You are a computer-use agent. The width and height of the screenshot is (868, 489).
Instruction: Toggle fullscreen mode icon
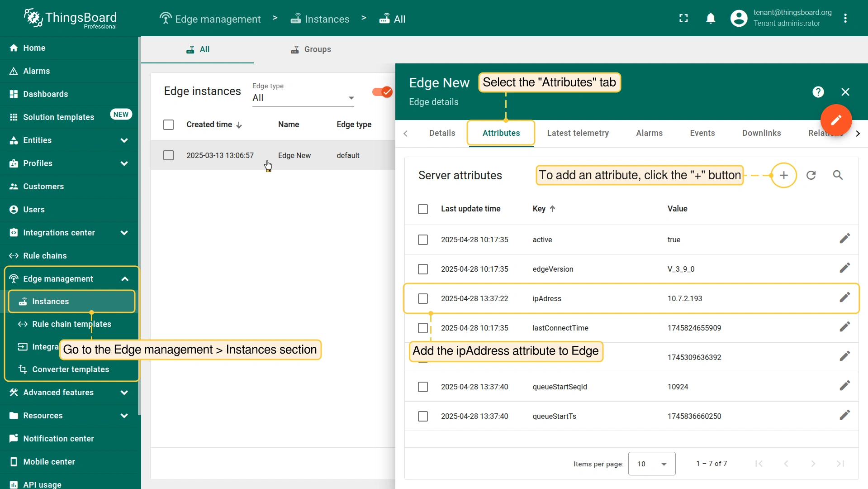pyautogui.click(x=683, y=18)
